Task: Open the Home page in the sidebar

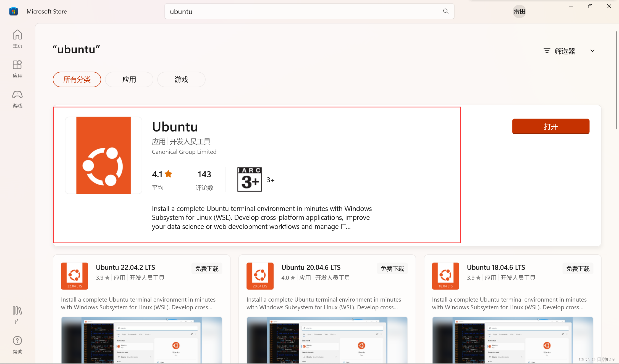Action: coord(17,39)
